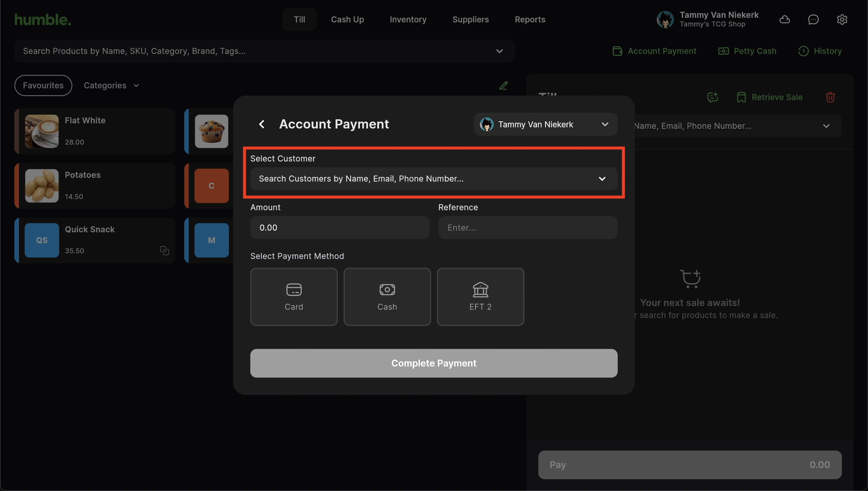Expand the Tammy Van Niekerk staff dropdown
Viewport: 868px width, 491px height.
pos(545,124)
